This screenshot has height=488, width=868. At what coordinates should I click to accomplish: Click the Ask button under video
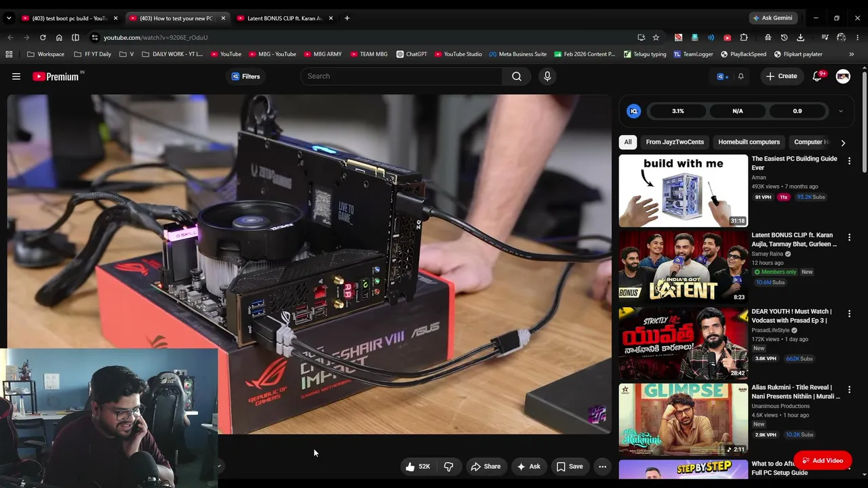[x=528, y=466]
